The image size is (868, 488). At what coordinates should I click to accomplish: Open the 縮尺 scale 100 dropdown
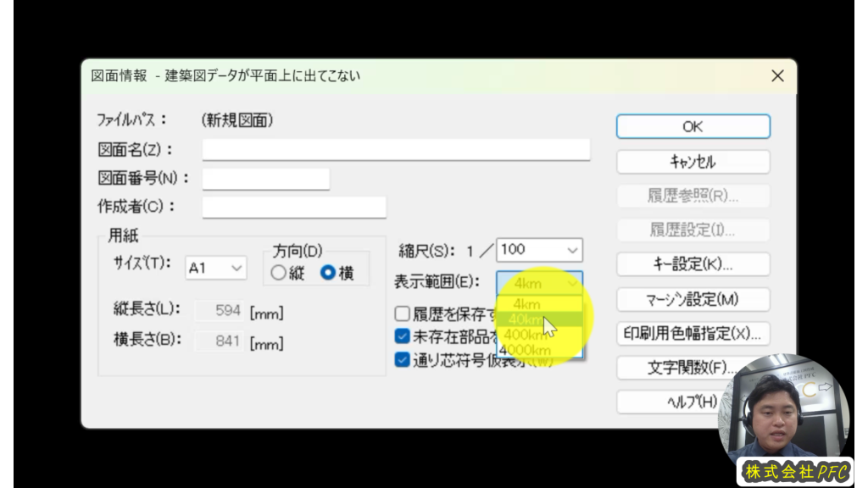[x=540, y=250]
